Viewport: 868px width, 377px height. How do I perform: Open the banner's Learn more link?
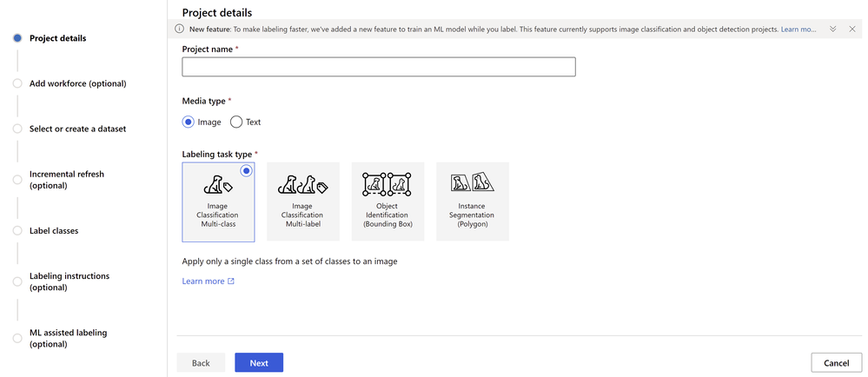tap(798, 29)
